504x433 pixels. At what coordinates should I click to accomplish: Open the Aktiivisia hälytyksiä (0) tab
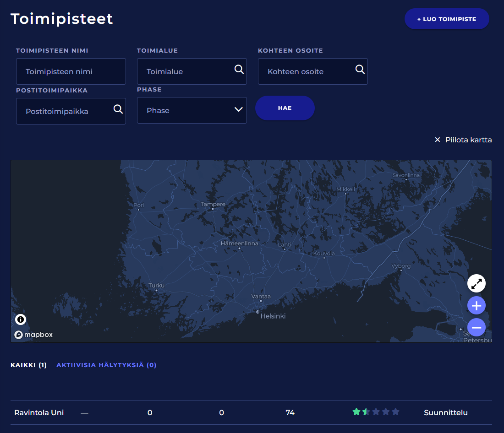click(x=106, y=365)
